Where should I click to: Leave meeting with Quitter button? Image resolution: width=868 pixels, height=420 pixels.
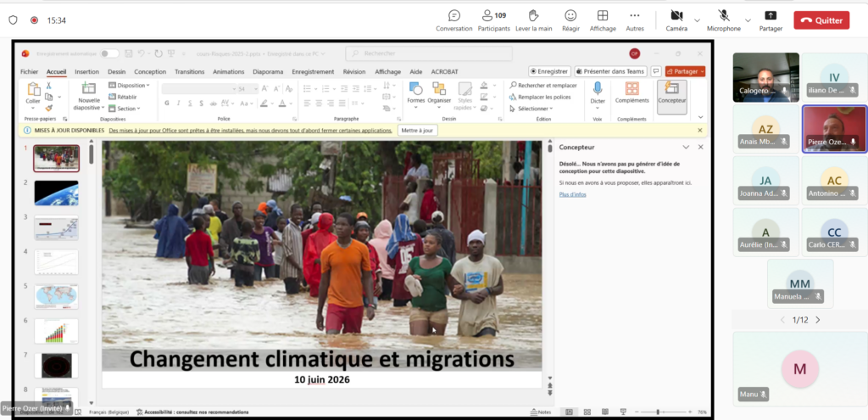click(821, 20)
